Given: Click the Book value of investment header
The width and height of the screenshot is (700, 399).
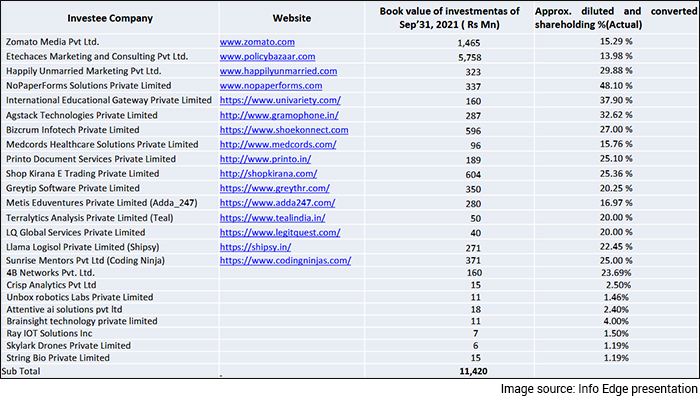Looking at the screenshot, I should coord(450,18).
